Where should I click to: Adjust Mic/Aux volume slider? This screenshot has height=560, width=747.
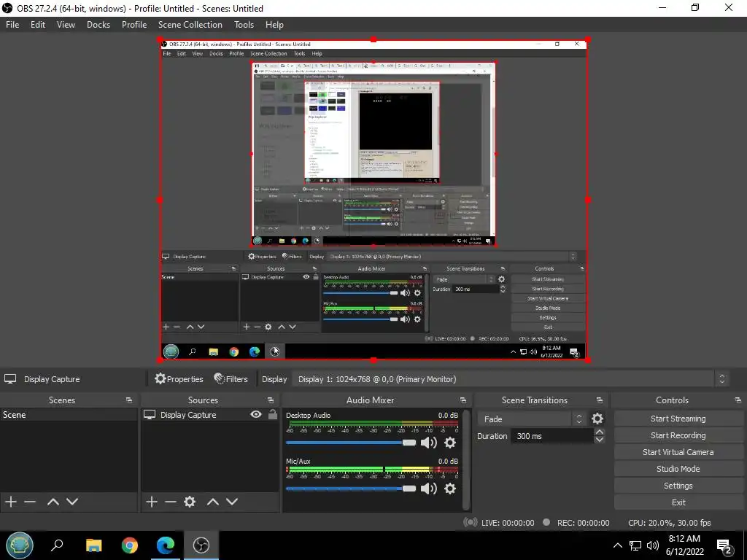[x=351, y=488]
